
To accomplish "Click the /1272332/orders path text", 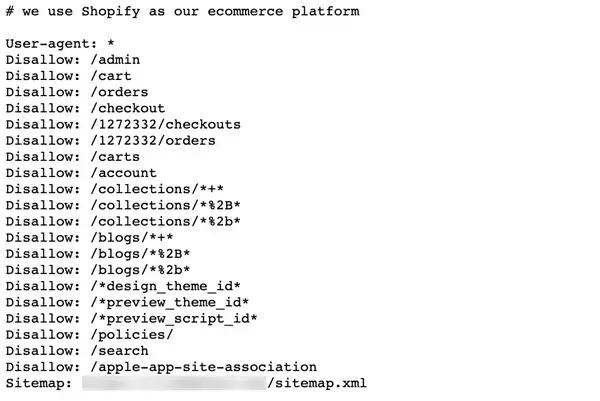I will [153, 140].
